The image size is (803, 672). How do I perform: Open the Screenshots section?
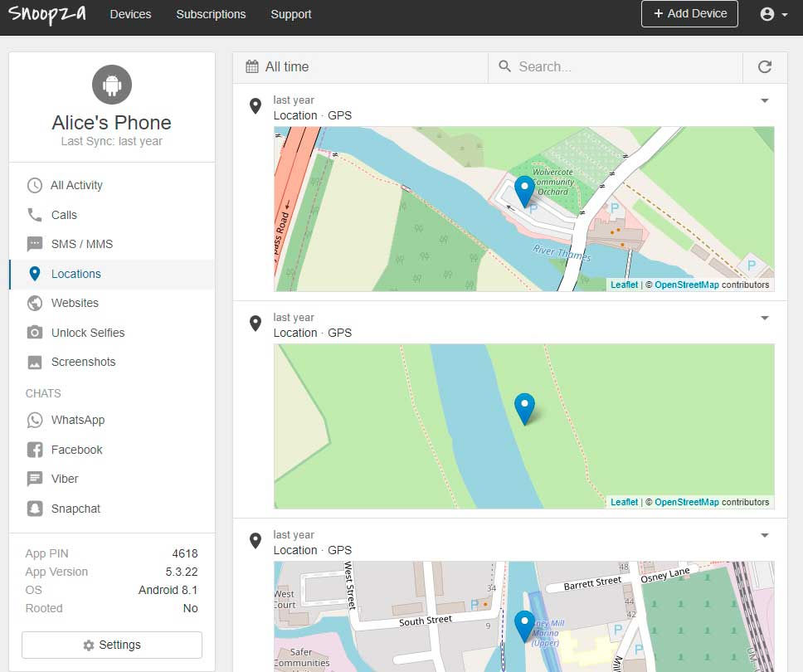pos(112,362)
